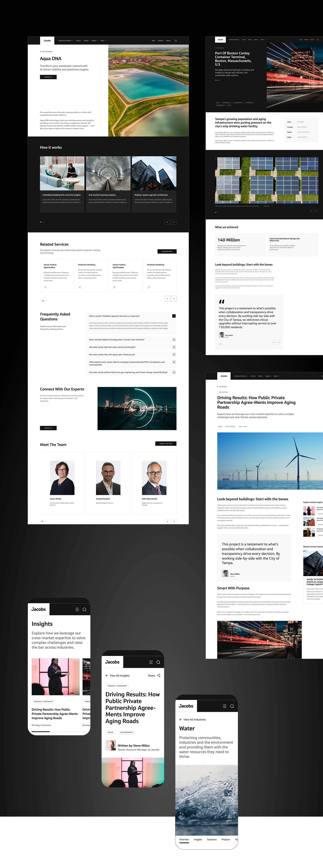Tap the search icon on the Insights mobile screen

click(x=85, y=609)
